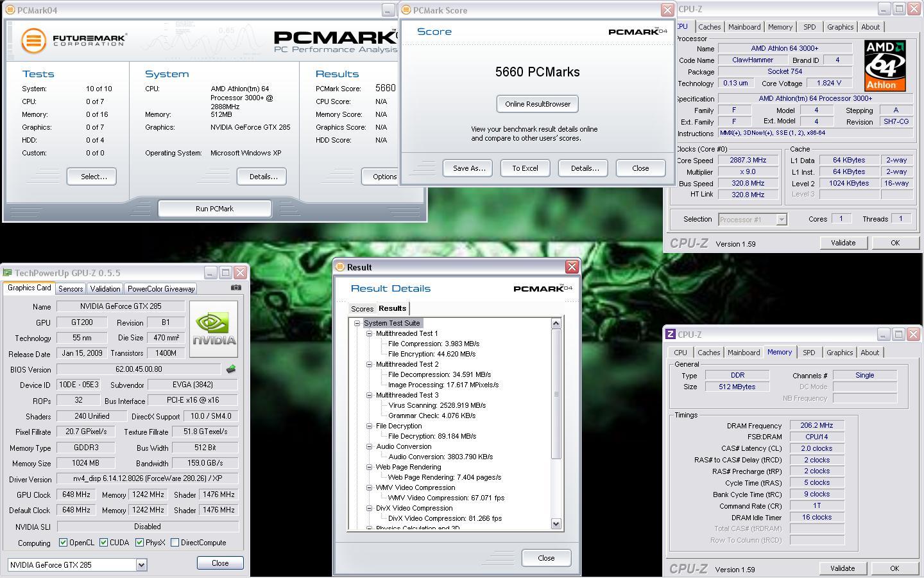Viewport: 924px width, 578px height.
Task: Collapse the File Decryption node
Action: click(x=370, y=426)
